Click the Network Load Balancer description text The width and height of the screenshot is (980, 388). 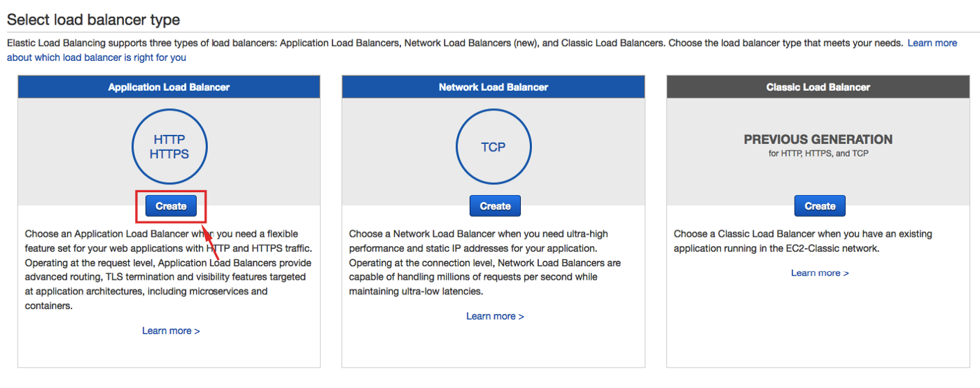point(485,262)
